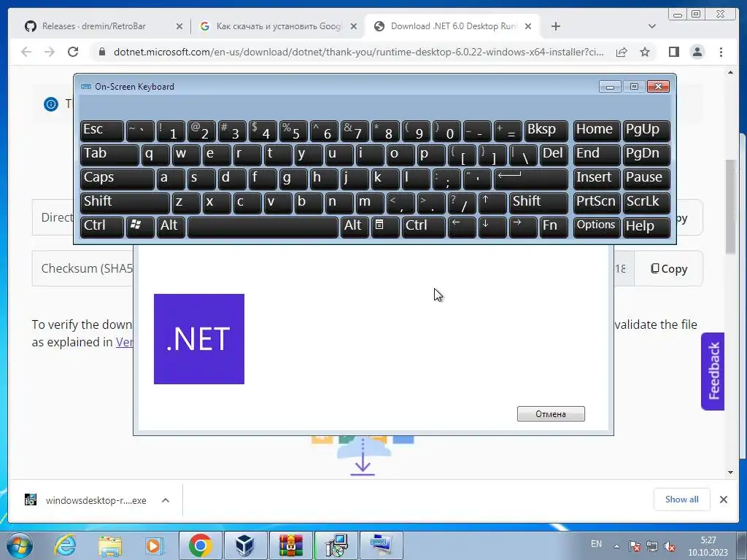Click the Enter key on On-Screen Keyboard

coord(531,178)
